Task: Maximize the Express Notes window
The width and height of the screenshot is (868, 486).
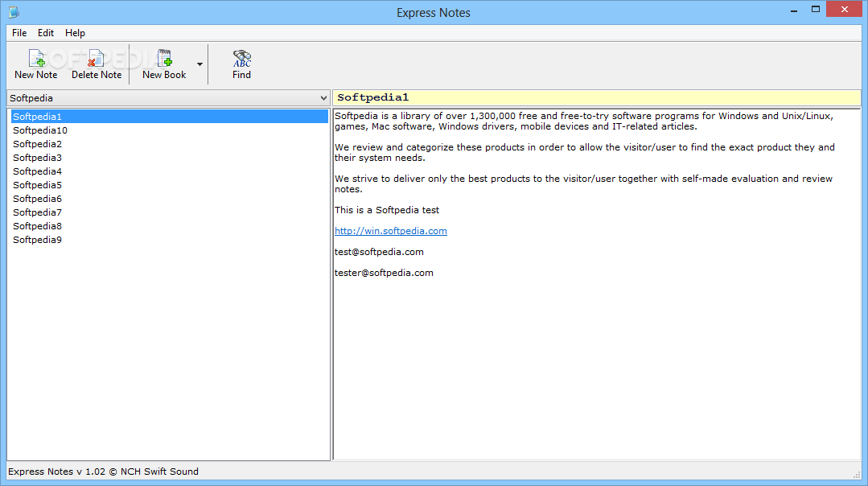Action: 816,10
